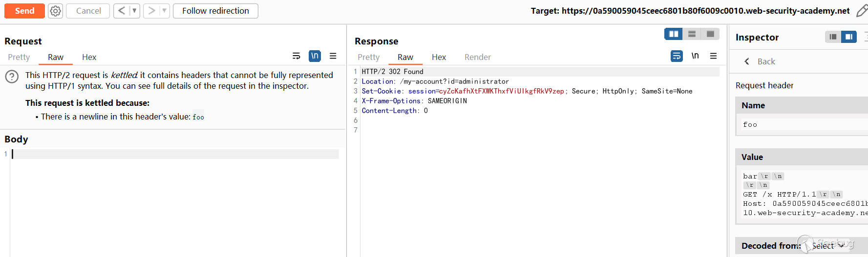Click the kettled request help icon

click(12, 77)
